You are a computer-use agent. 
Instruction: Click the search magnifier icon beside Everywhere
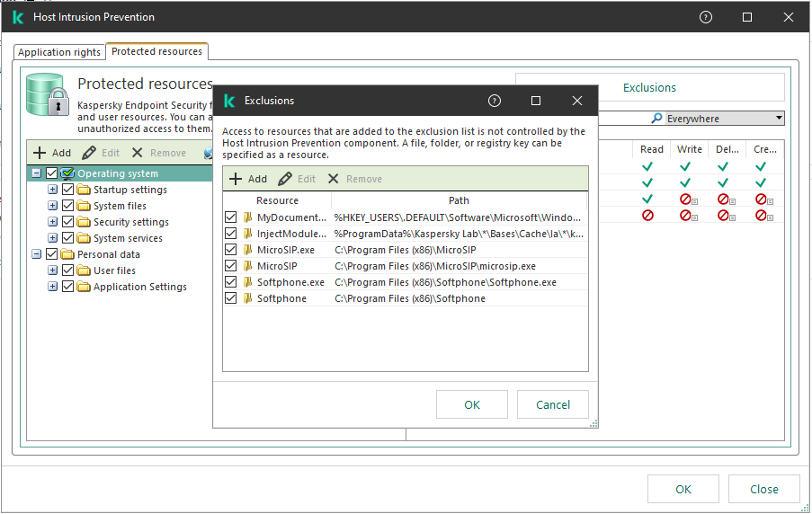tap(657, 119)
